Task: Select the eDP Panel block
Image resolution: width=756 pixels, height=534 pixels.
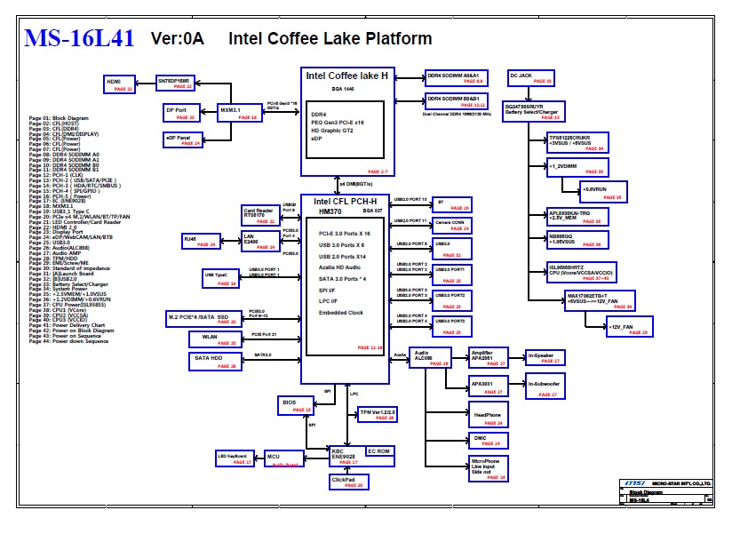Action: (x=183, y=139)
